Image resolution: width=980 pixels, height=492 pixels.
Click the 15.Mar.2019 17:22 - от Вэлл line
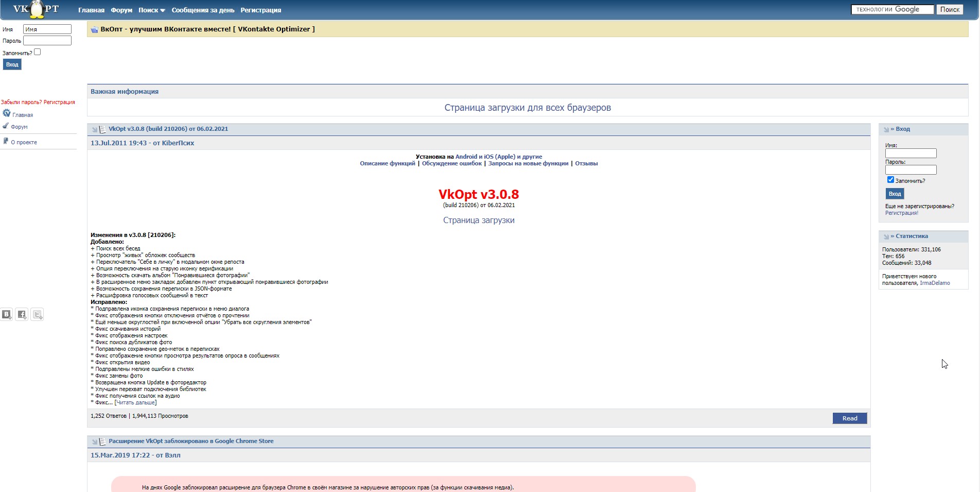(135, 455)
